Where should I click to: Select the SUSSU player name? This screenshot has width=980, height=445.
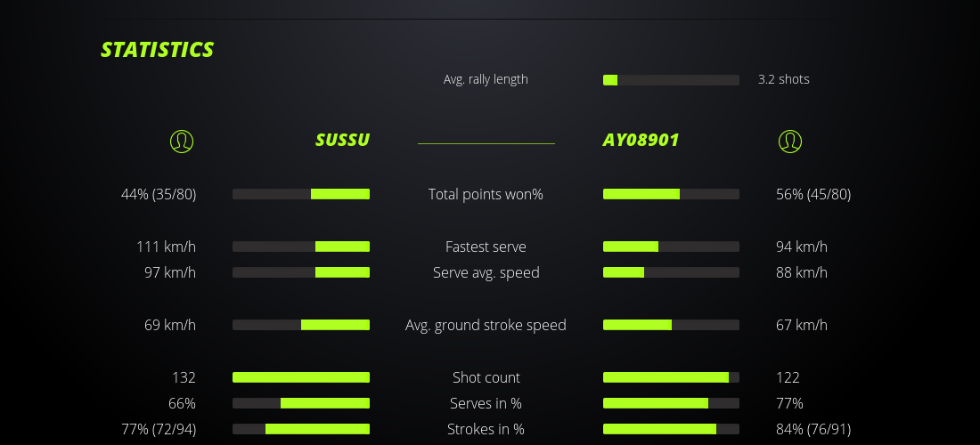tap(342, 141)
